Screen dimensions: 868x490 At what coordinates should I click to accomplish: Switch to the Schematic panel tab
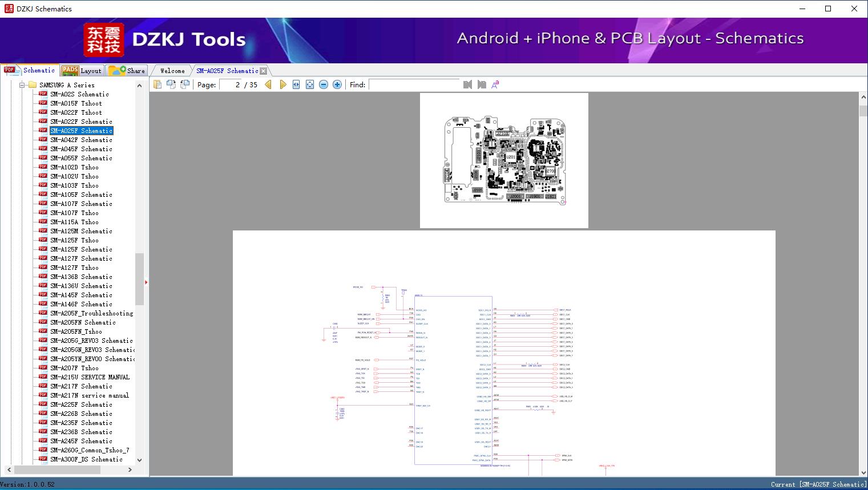tap(30, 70)
